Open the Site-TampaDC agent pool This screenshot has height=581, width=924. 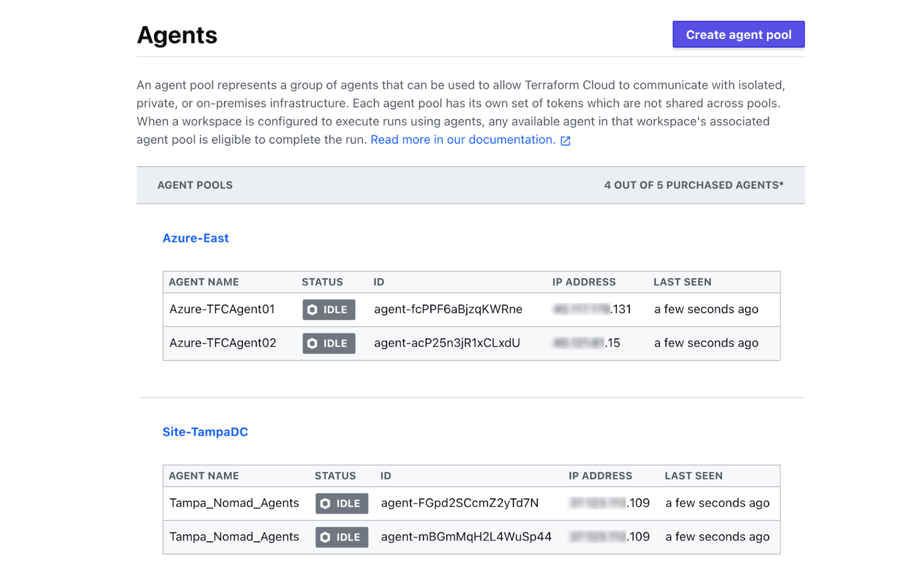click(205, 432)
